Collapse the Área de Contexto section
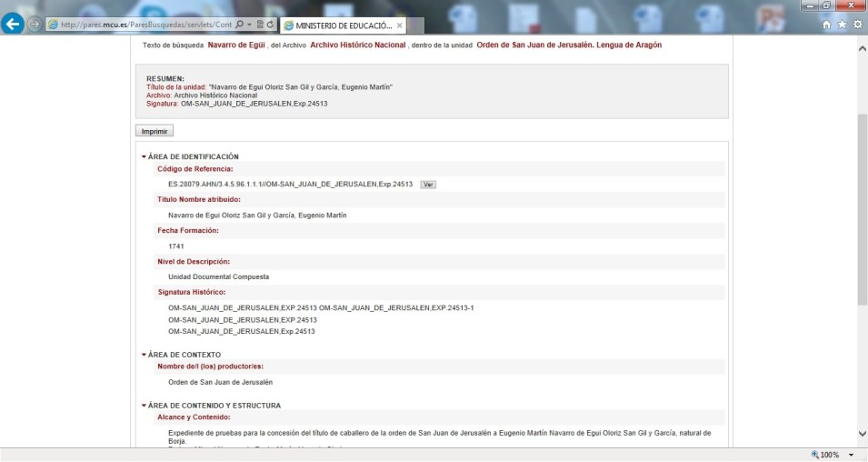The image size is (868, 462). pos(144,355)
